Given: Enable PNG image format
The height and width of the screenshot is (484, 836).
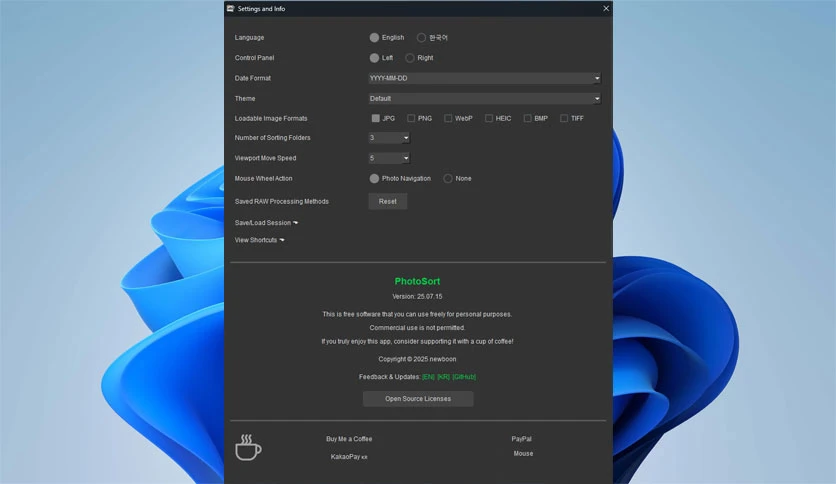Looking at the screenshot, I should 411,118.
